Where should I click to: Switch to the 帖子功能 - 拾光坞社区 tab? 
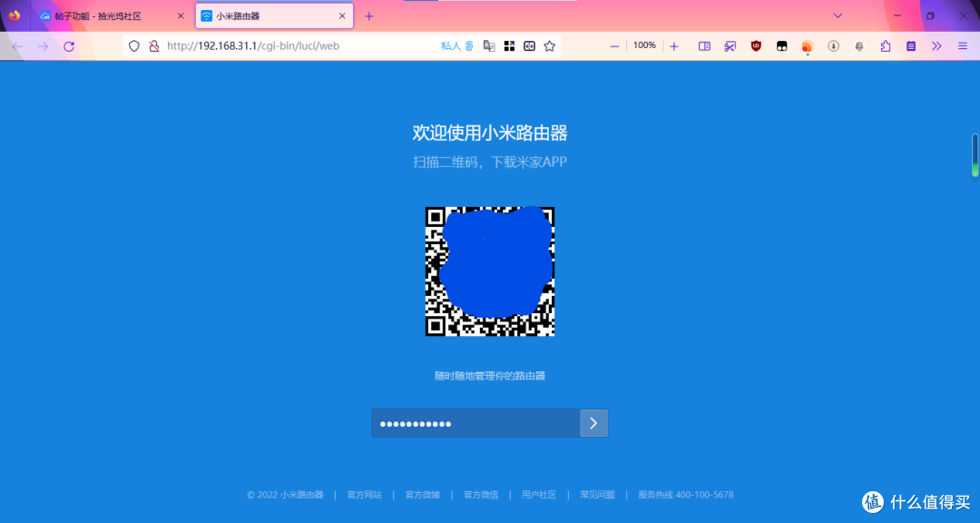(x=112, y=16)
